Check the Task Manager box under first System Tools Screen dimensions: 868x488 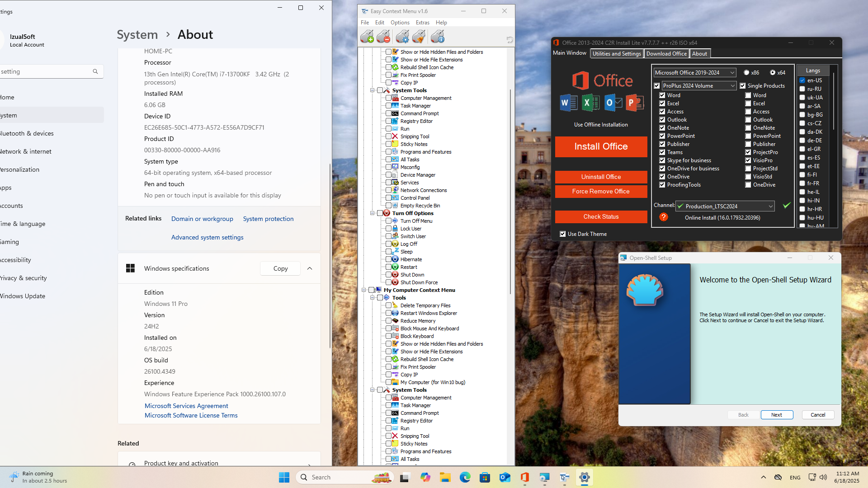pyautogui.click(x=388, y=106)
